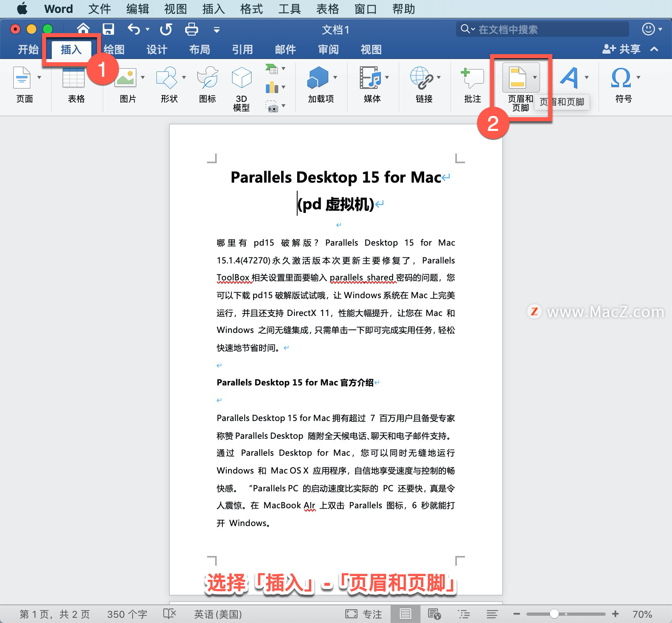Open the Apple menu
The height and width of the screenshot is (623, 672).
pyautogui.click(x=22, y=8)
